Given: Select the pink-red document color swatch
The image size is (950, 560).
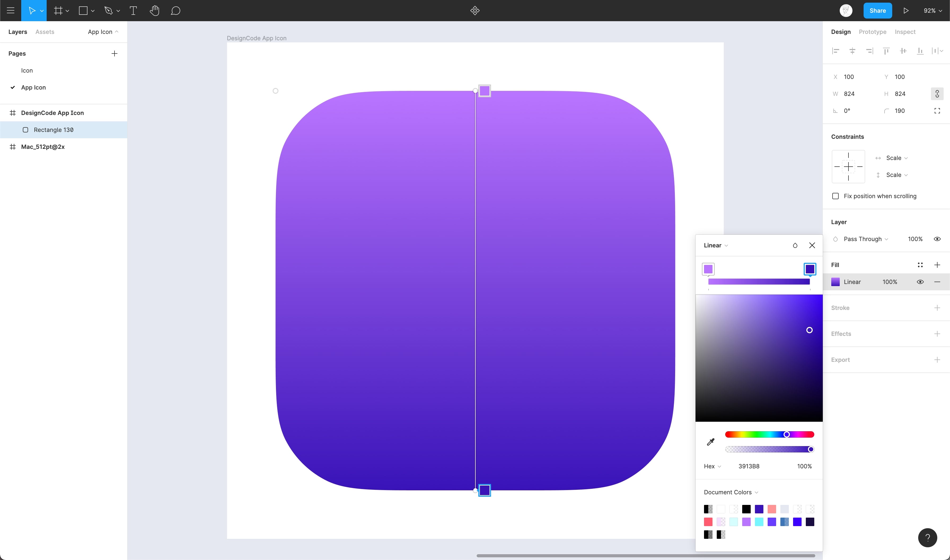Looking at the screenshot, I should click(x=708, y=522).
